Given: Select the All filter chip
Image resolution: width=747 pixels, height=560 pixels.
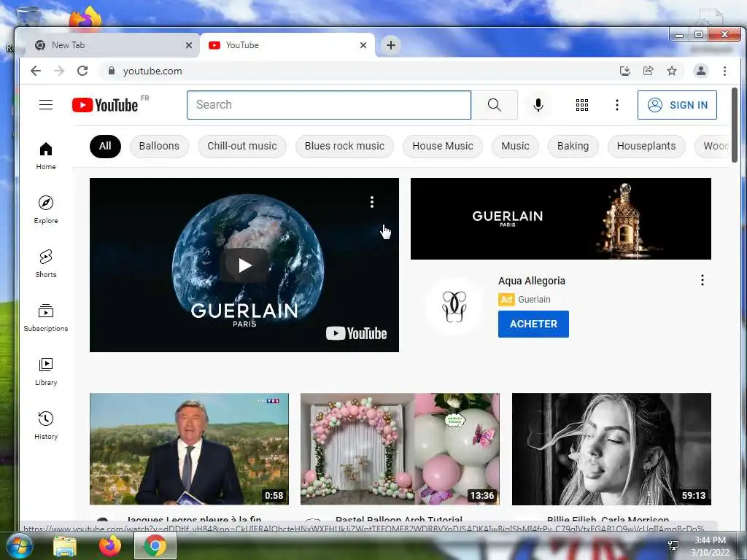Looking at the screenshot, I should pyautogui.click(x=105, y=146).
